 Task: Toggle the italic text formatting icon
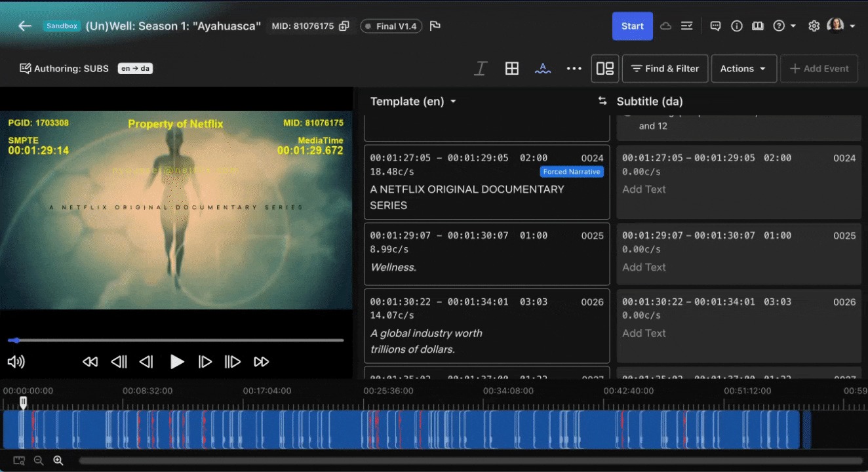(481, 68)
